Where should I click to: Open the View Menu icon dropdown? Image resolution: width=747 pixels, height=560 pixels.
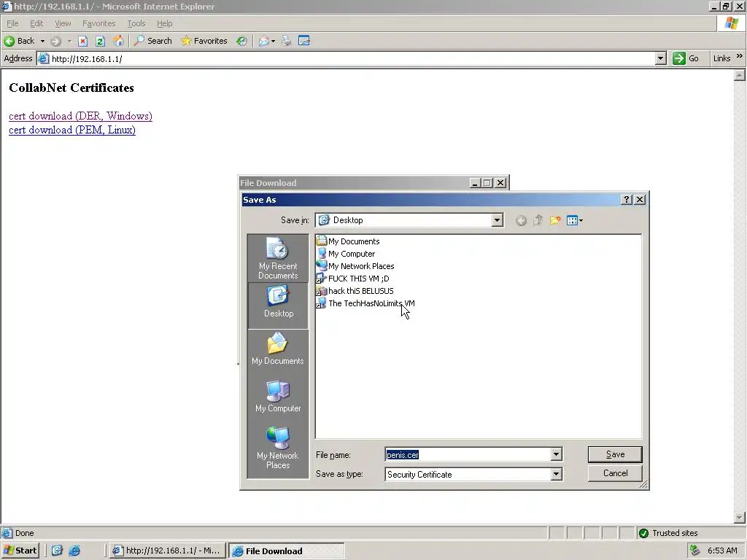575,220
